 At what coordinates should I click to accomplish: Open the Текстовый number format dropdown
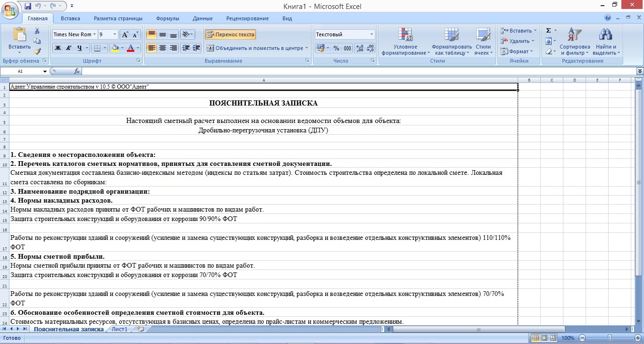pyautogui.click(x=372, y=34)
